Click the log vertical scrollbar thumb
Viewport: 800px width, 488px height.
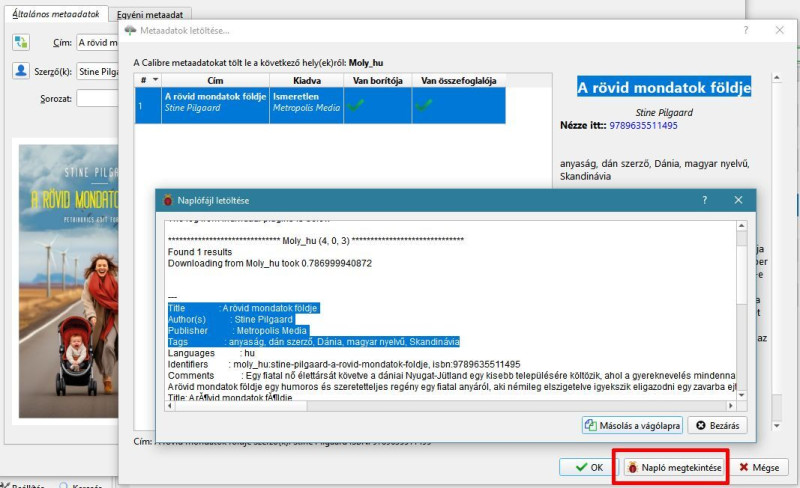[x=741, y=273]
